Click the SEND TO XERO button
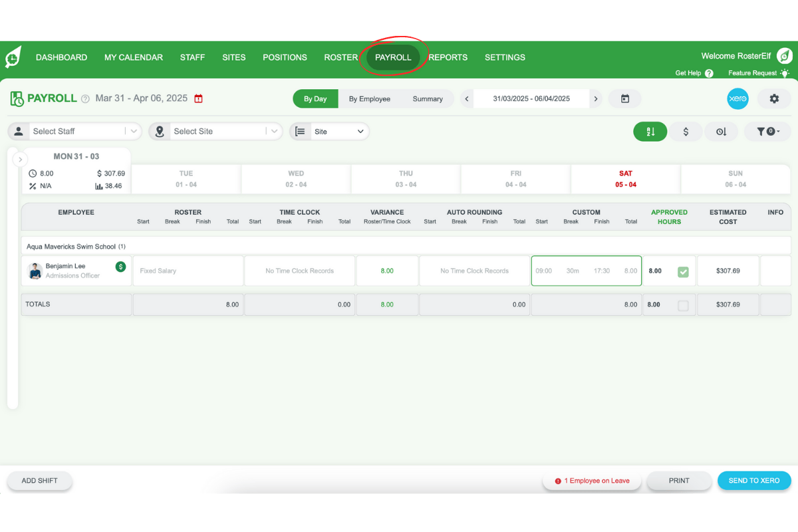Image resolution: width=798 pixels, height=532 pixels. click(x=754, y=480)
